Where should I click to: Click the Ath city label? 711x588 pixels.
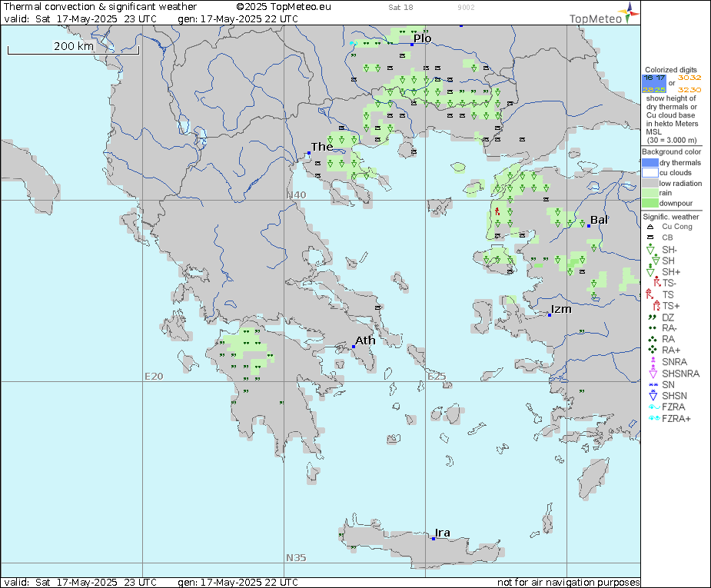pyautogui.click(x=365, y=340)
